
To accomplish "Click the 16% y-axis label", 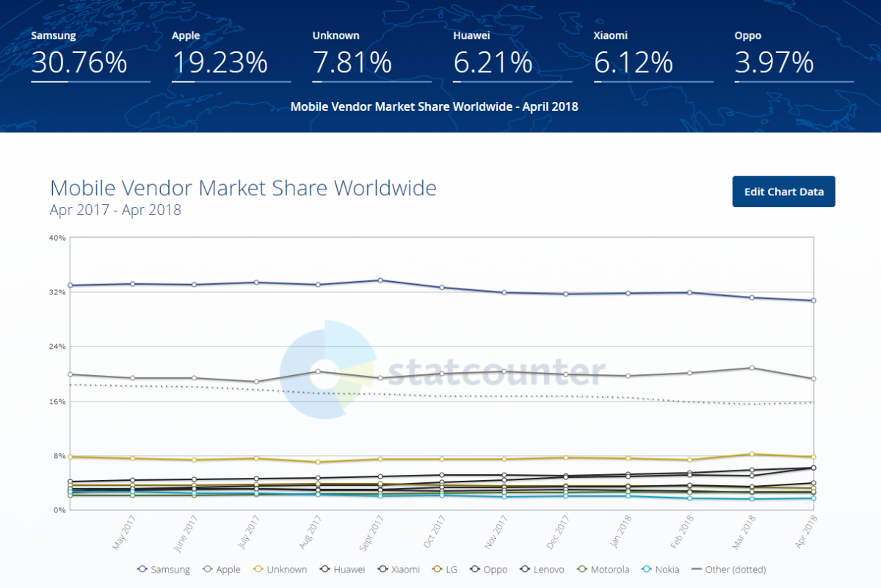I will [x=58, y=402].
